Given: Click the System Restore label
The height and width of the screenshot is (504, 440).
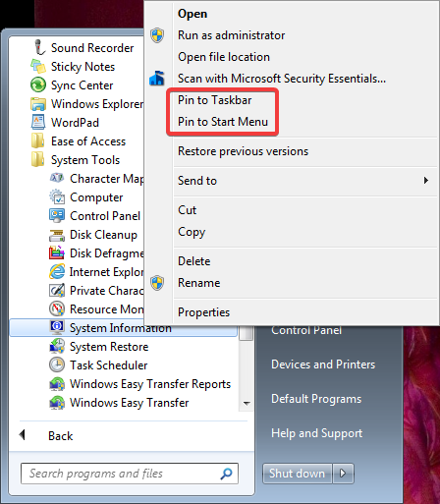Looking at the screenshot, I should (109, 347).
